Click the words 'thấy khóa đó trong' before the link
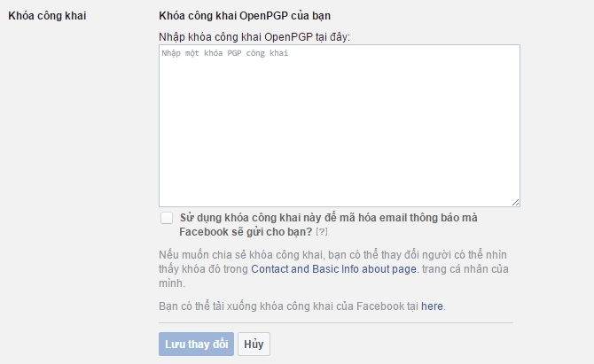The width and height of the screenshot is (594, 364). [x=201, y=268]
